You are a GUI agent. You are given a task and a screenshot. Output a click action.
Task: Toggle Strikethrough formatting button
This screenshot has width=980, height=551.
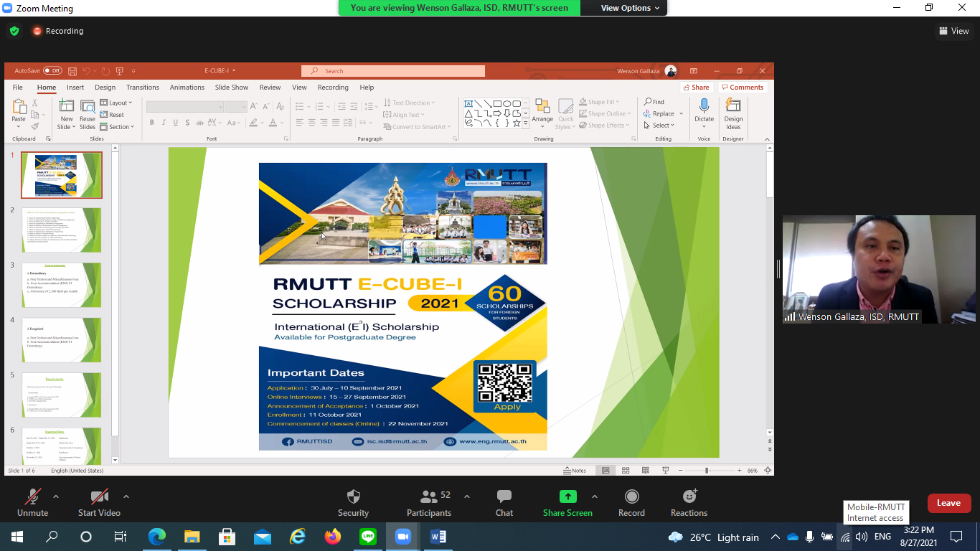point(199,123)
